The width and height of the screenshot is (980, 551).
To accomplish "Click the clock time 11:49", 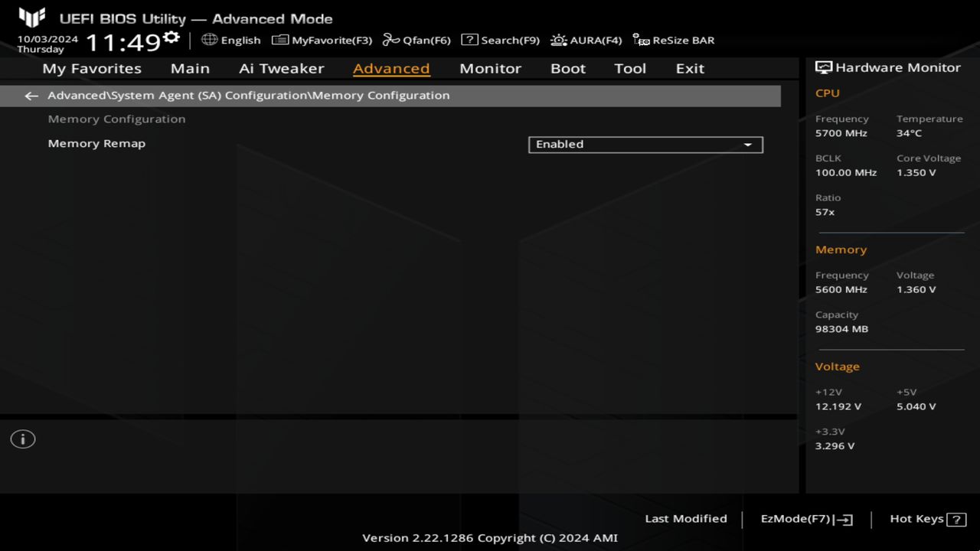I will (x=123, y=42).
